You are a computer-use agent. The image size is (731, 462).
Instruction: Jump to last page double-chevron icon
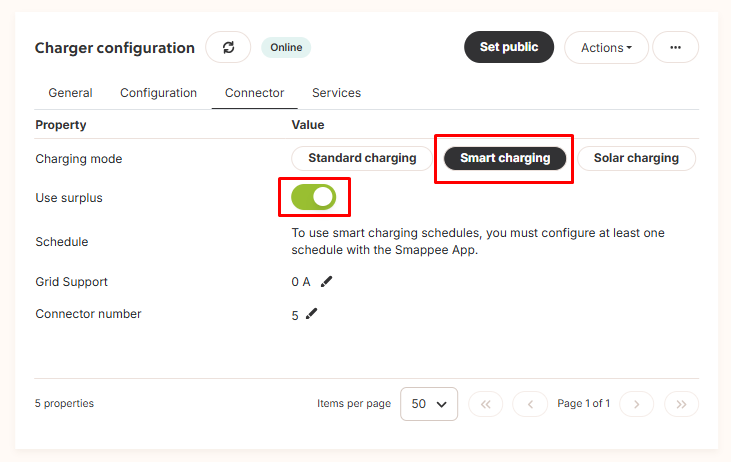pos(681,404)
